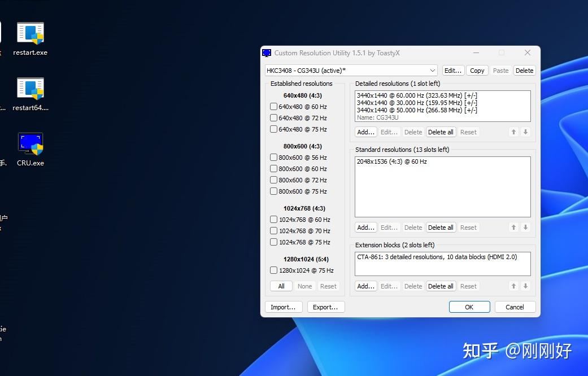Toggle 1024x768 @ 75 Hz checkbox
This screenshot has height=376, width=588.
(274, 242)
